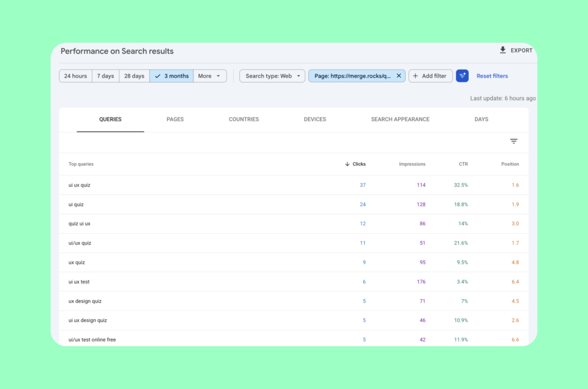Click the 128 impressions value
The image size is (588, 389).
(421, 205)
